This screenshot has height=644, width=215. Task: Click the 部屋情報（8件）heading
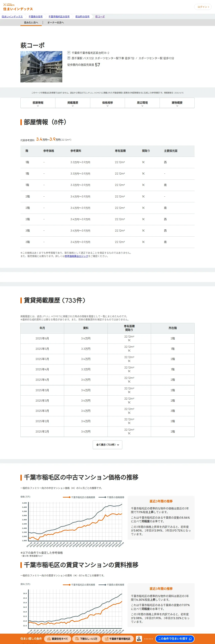click(45, 122)
